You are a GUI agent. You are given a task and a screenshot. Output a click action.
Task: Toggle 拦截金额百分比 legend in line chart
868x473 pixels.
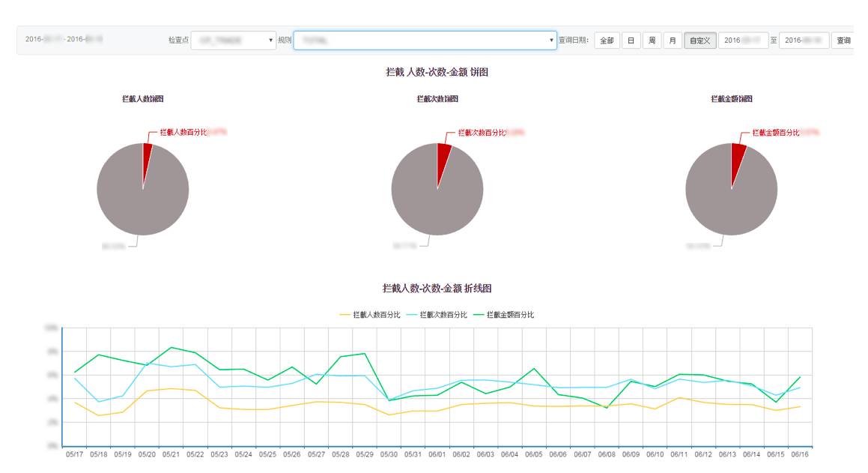pyautogui.click(x=504, y=315)
